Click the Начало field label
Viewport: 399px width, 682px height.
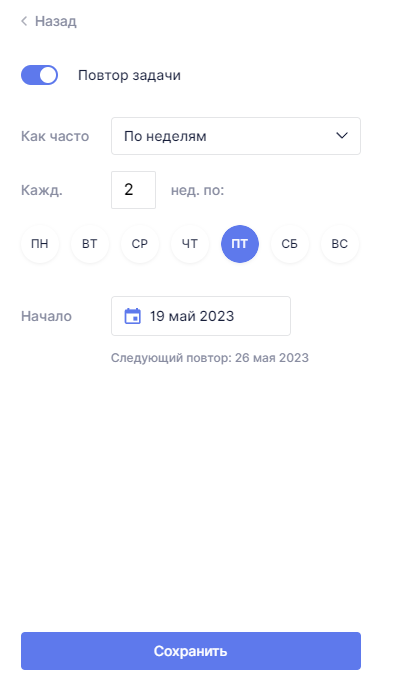(x=46, y=316)
